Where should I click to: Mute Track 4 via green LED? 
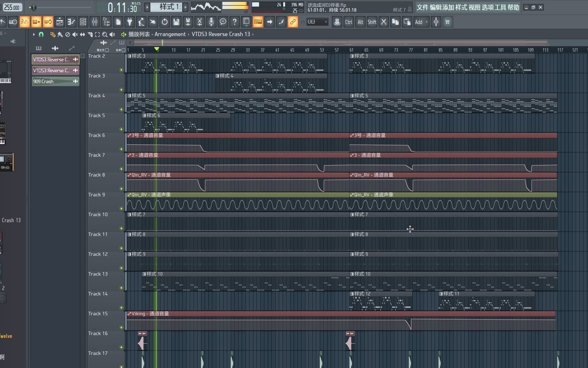[122, 110]
